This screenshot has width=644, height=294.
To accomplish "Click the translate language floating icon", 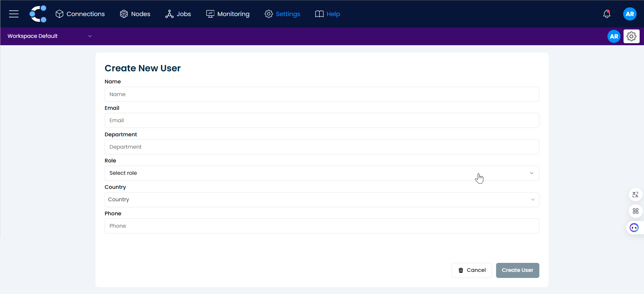I will click(x=635, y=195).
